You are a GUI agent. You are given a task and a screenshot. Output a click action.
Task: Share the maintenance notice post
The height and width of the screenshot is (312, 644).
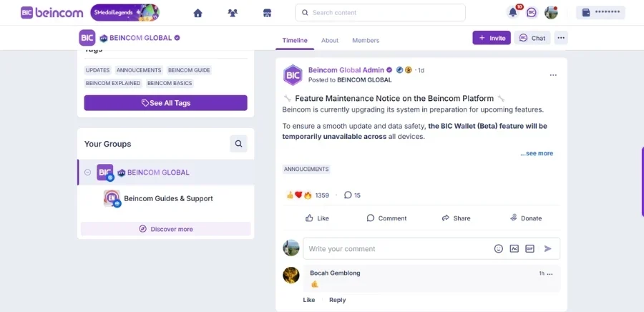click(x=456, y=218)
